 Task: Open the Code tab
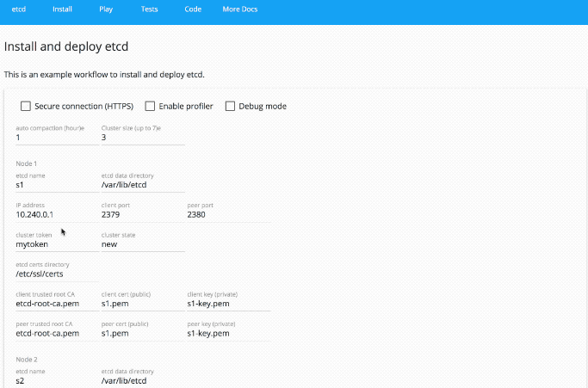193,9
